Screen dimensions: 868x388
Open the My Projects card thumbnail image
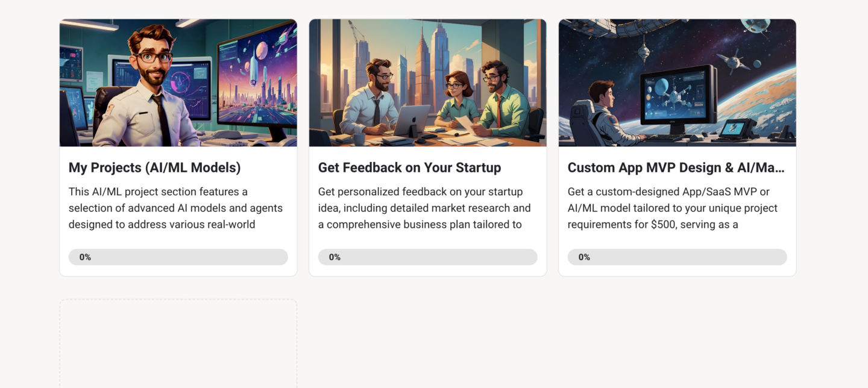tap(178, 83)
